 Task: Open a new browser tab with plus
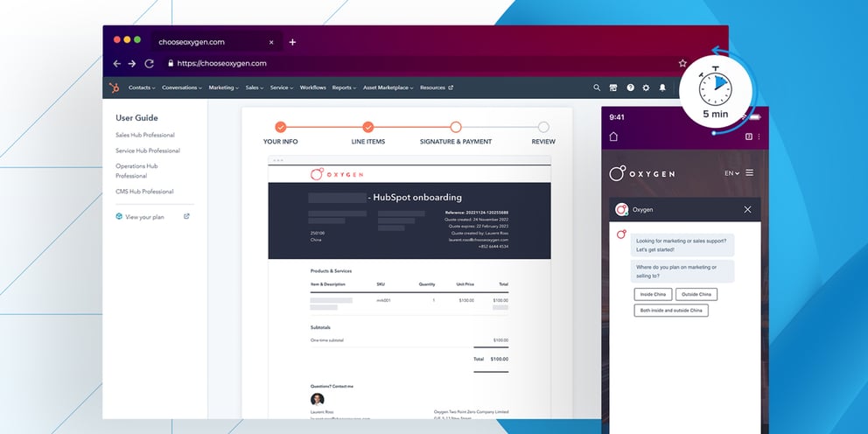pos(292,41)
